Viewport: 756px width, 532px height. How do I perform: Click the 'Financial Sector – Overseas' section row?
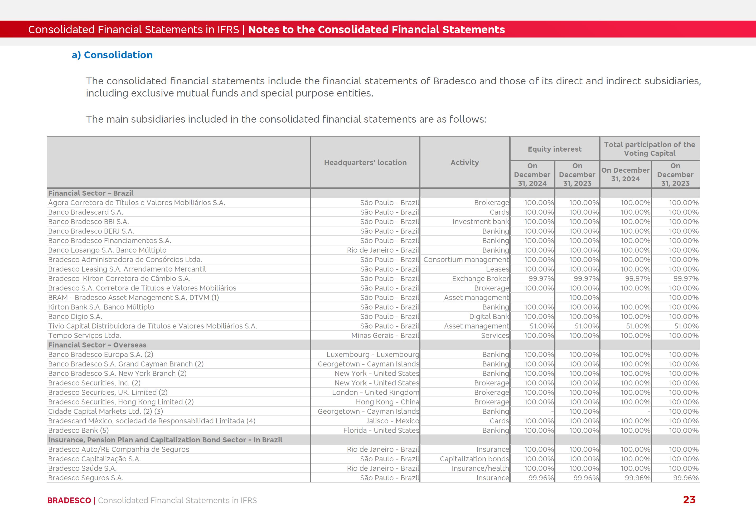click(x=97, y=345)
